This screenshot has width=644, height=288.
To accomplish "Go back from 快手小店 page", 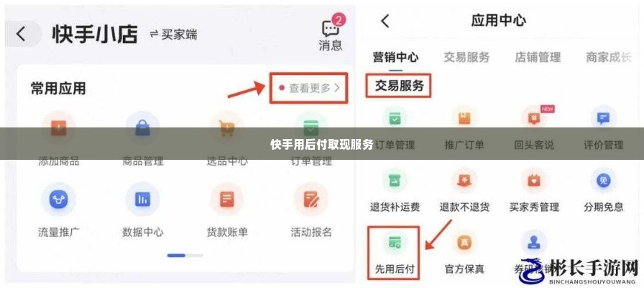I will pyautogui.click(x=22, y=35).
